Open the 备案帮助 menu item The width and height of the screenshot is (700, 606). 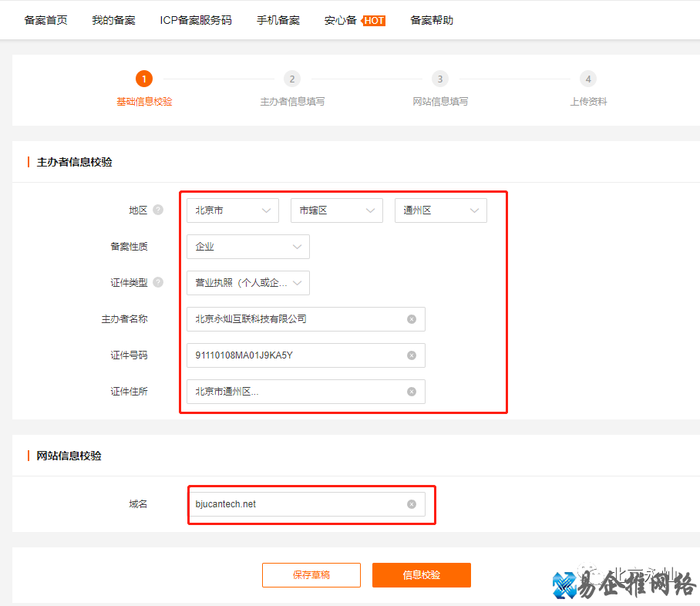tap(432, 20)
